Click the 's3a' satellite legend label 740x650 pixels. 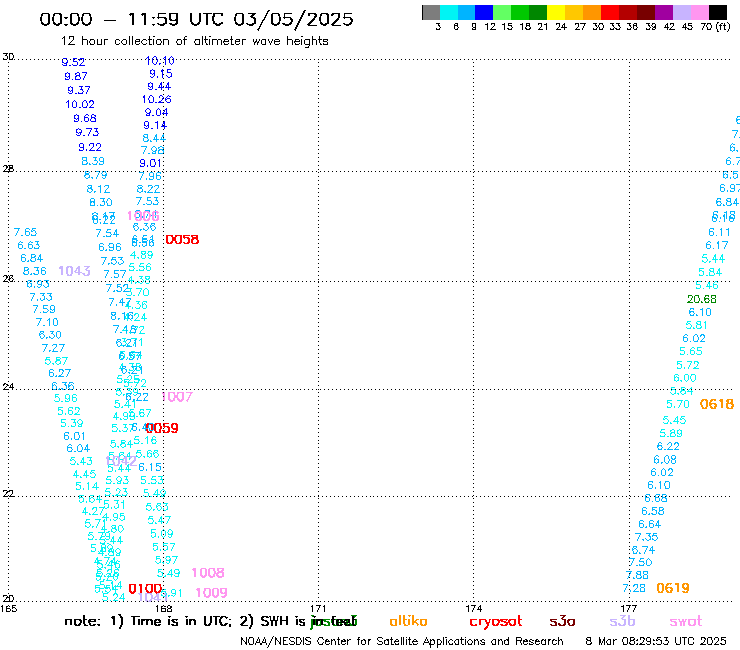click(562, 621)
